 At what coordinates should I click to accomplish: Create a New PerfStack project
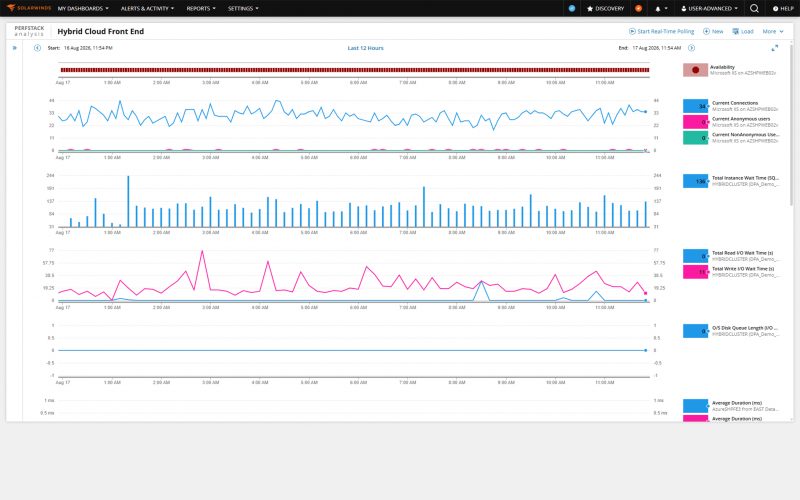(x=713, y=31)
